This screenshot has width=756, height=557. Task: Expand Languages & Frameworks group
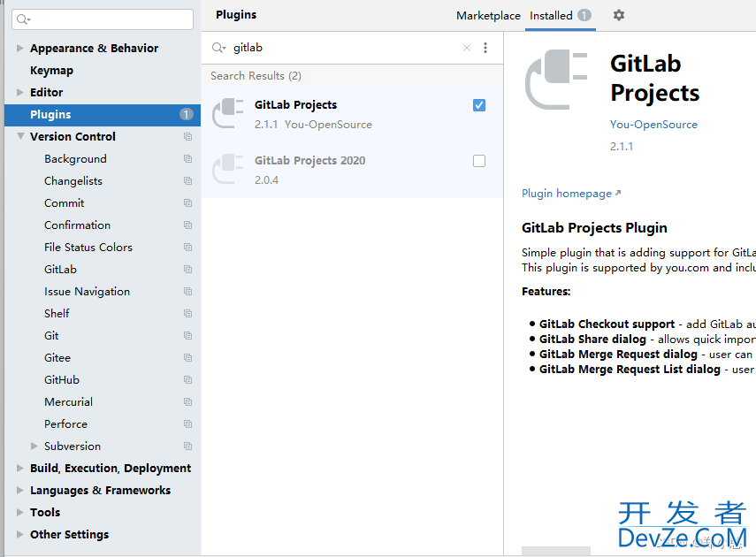(x=19, y=491)
